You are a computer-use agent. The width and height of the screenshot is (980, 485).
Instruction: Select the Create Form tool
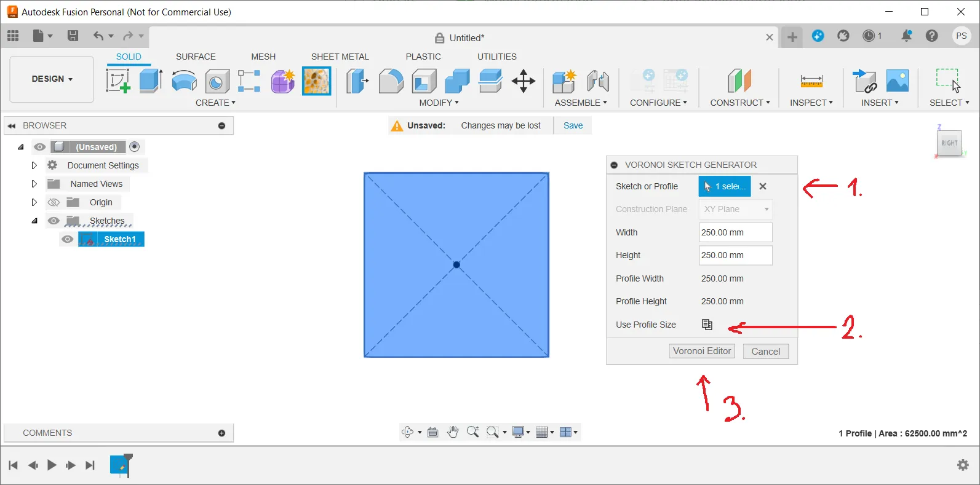(x=283, y=81)
